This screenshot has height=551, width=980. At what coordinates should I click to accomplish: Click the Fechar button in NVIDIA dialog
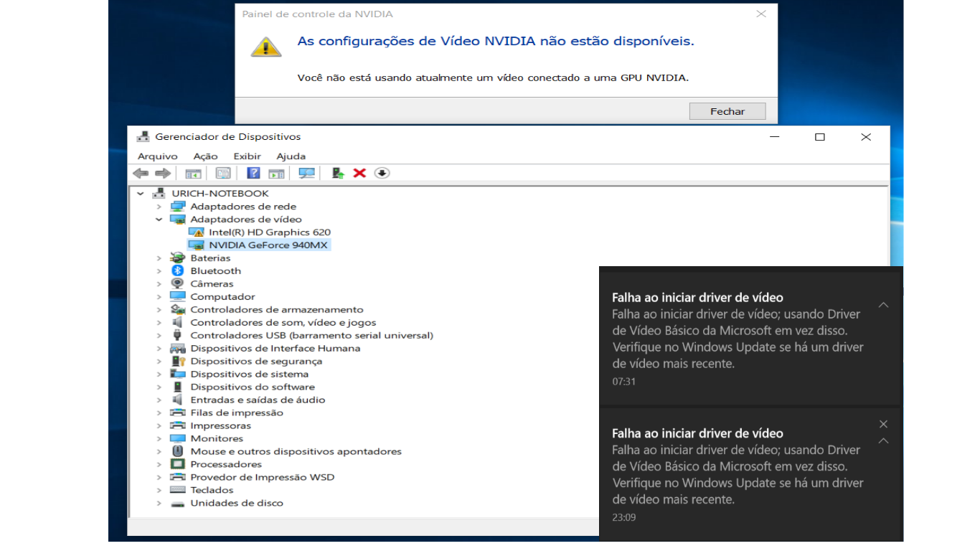727,111
